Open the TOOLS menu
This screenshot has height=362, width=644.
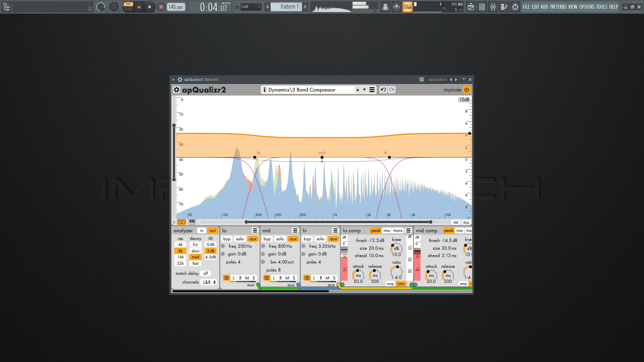[x=602, y=7]
